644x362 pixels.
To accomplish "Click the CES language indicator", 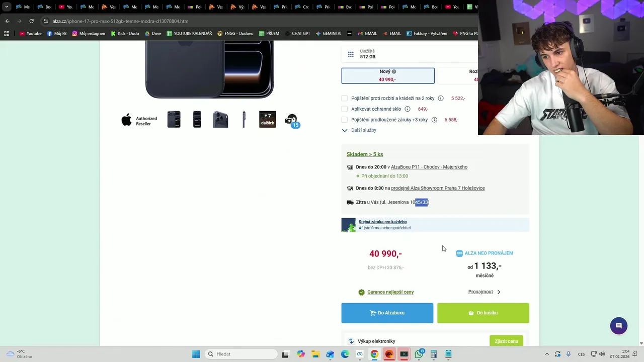I will tap(581, 354).
